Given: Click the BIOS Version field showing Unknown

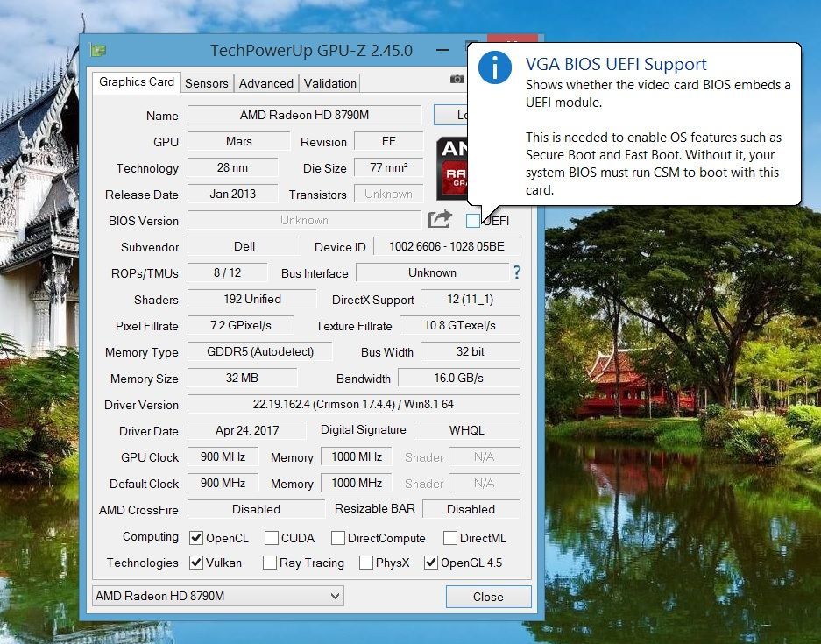Looking at the screenshot, I should pos(304,220).
